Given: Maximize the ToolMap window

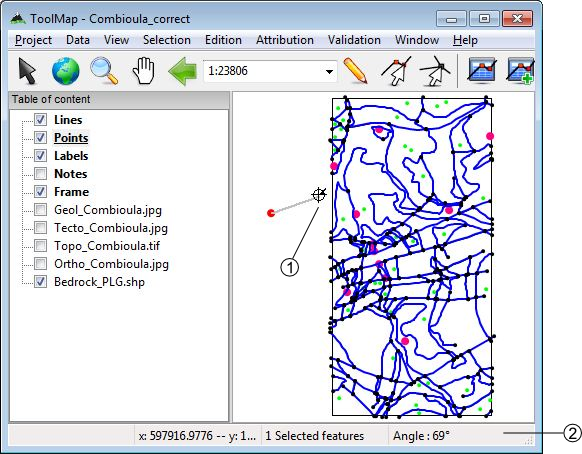Looking at the screenshot, I should point(484,19).
